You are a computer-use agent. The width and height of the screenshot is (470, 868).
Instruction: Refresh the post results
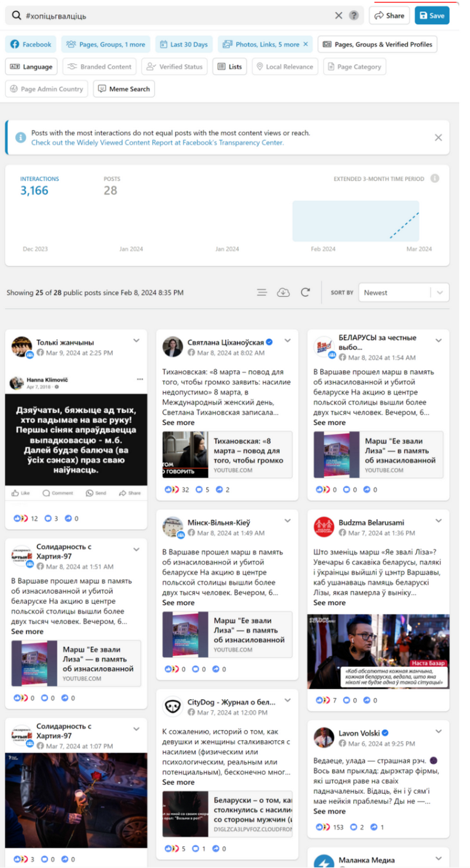coord(305,292)
